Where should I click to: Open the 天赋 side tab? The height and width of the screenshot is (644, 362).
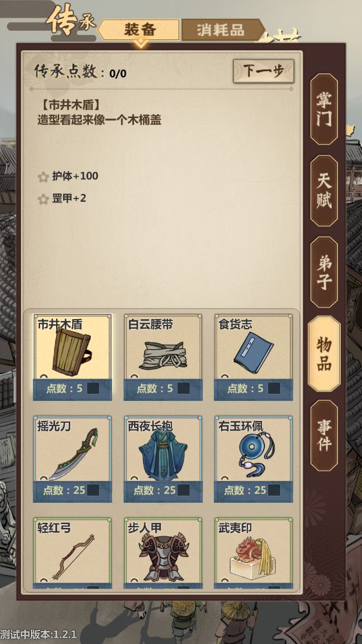324,191
